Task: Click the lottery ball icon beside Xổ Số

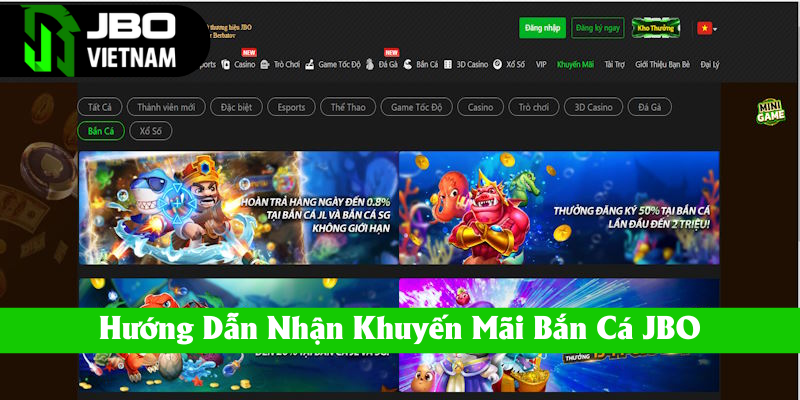Action: coord(497,65)
